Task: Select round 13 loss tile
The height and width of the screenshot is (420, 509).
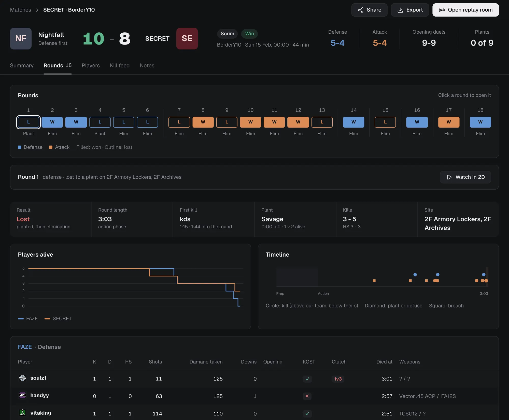Action: tap(322, 122)
